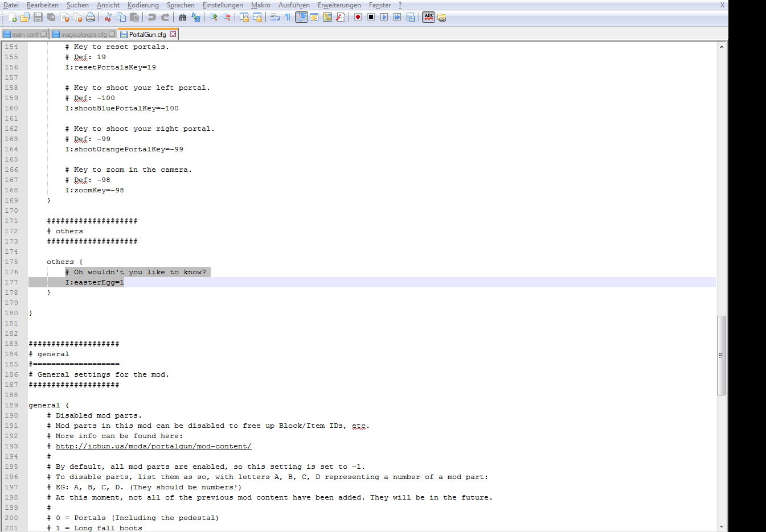Open the Suchen menu
766x532 pixels.
click(x=77, y=5)
